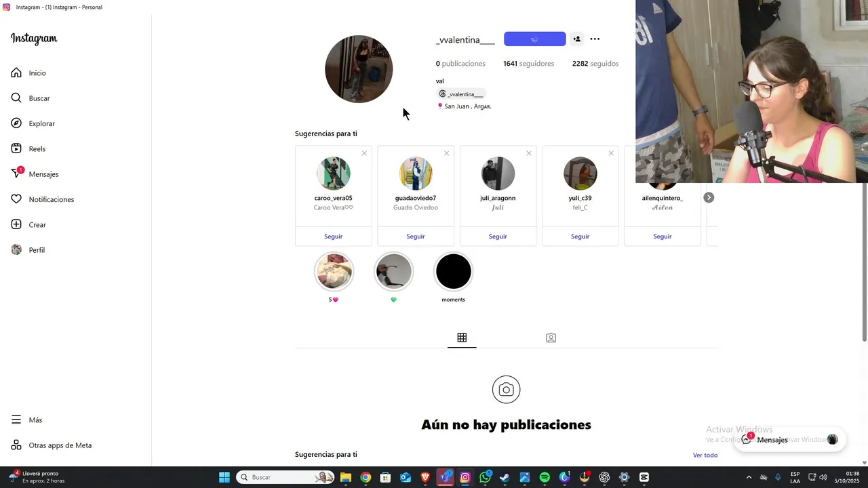This screenshot has width=868, height=488.
Task: Open Notificaciones in the sidebar
Action: point(42,199)
